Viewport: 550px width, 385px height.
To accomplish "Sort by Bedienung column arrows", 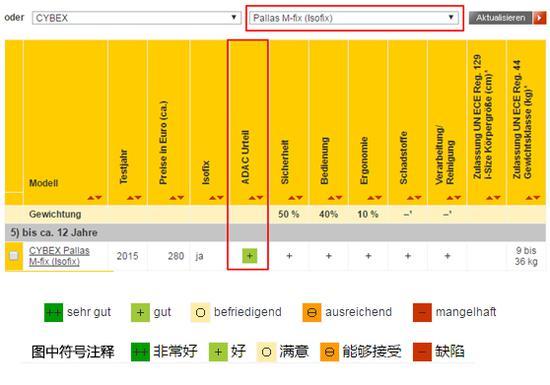I will tap(335, 198).
